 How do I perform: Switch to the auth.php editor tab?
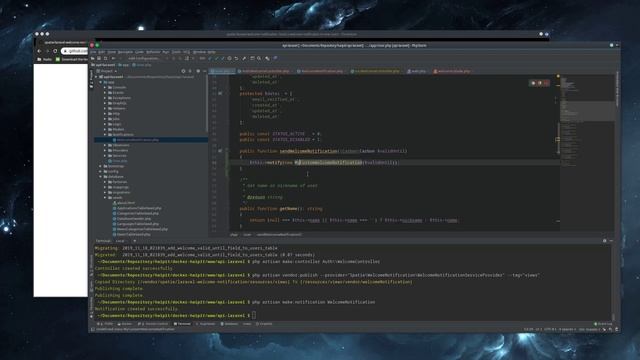pos(416,71)
